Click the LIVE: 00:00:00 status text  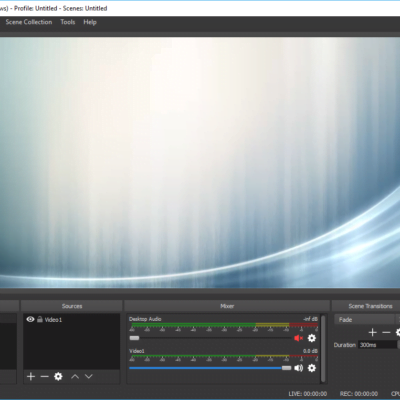(308, 394)
